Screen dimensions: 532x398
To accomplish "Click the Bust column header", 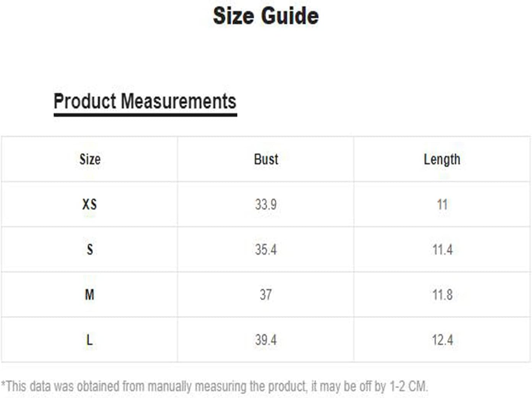I will pos(266,159).
